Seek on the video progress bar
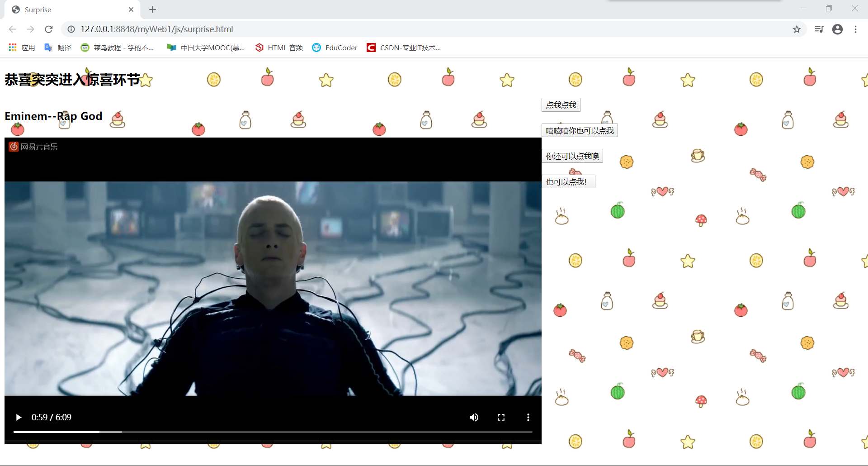The width and height of the screenshot is (868, 466). pos(273,432)
